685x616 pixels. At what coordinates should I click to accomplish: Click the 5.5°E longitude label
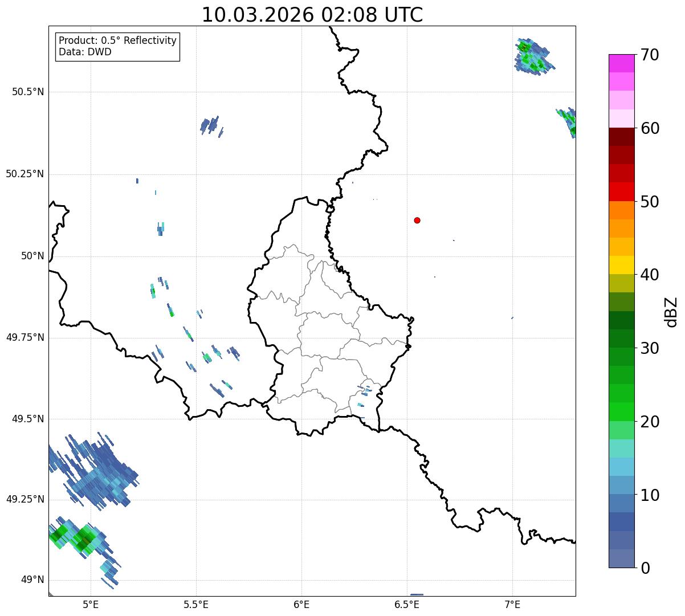[x=196, y=604]
